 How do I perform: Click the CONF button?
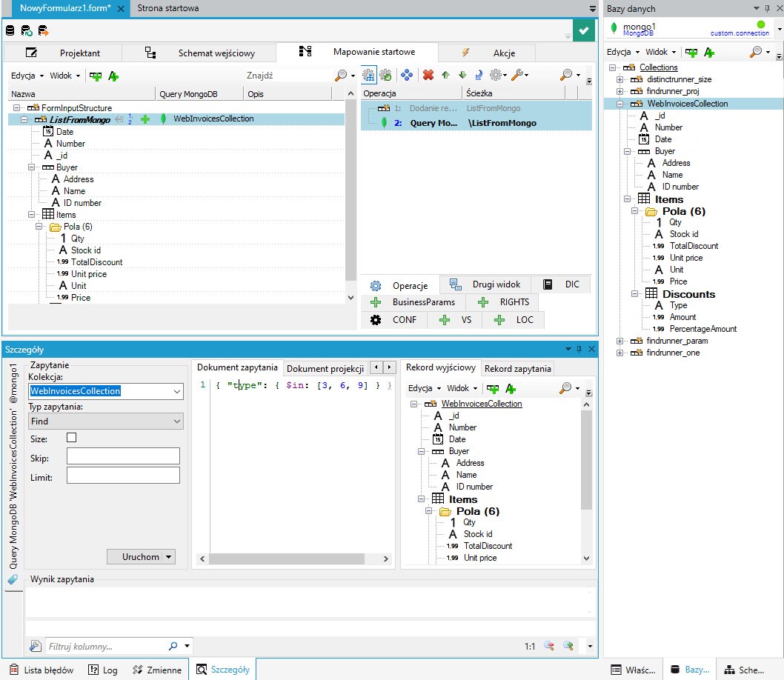coord(394,320)
